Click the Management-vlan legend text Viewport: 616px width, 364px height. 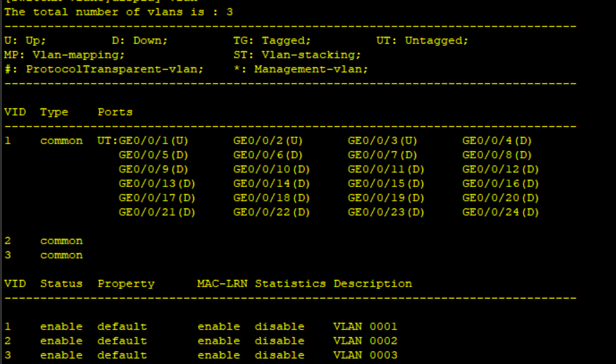click(x=311, y=69)
